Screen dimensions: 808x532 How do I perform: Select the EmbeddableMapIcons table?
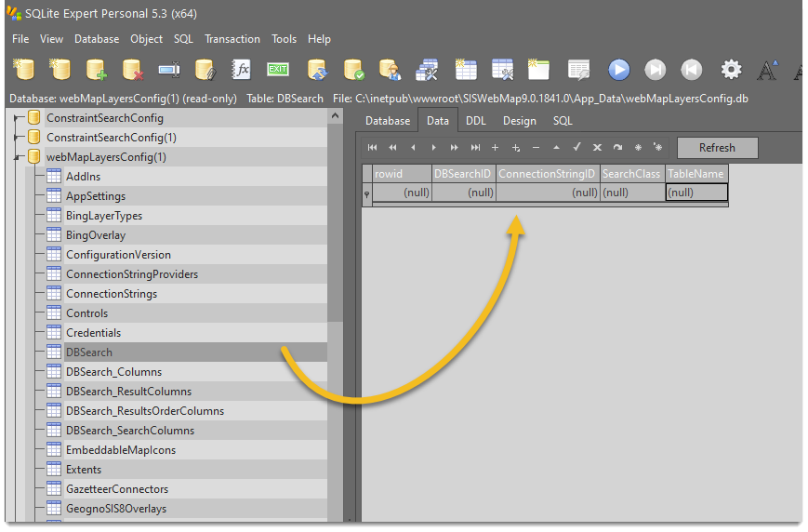tap(121, 450)
